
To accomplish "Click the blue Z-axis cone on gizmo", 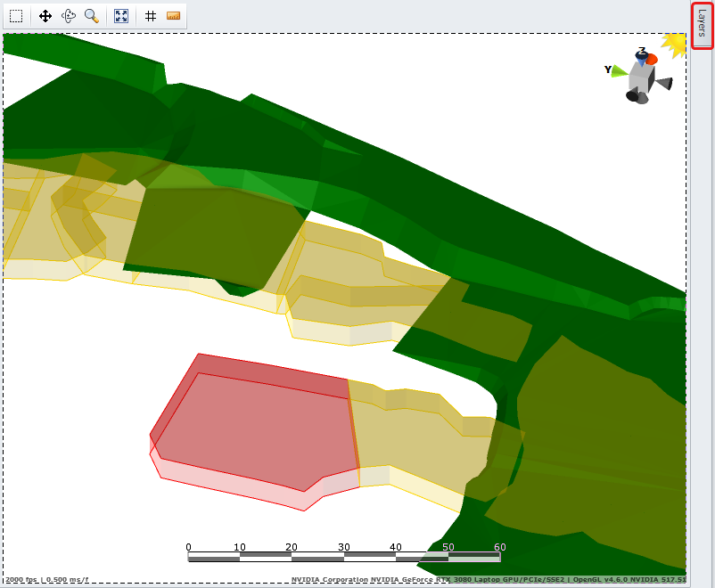I will (x=641, y=57).
